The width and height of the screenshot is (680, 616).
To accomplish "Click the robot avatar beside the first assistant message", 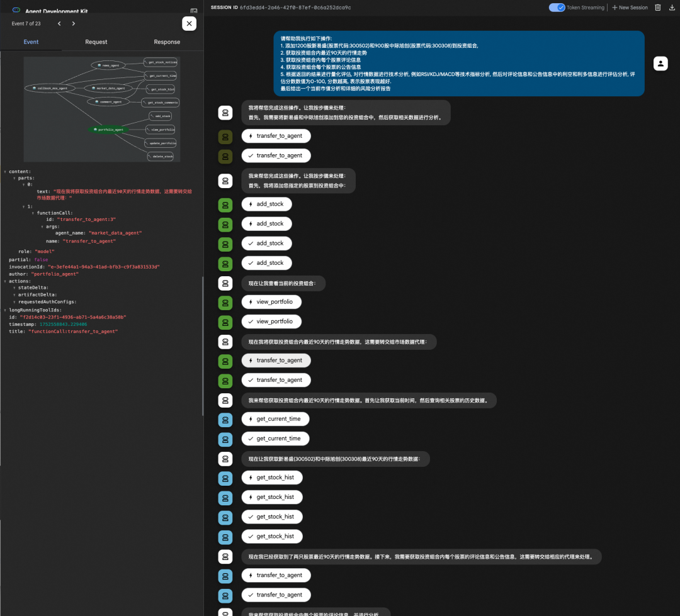I will (x=225, y=113).
